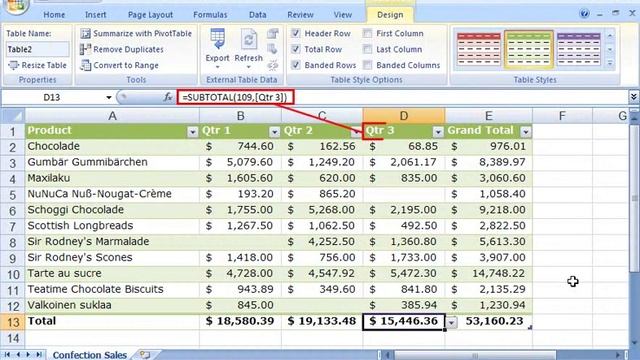The height and width of the screenshot is (360, 640).
Task: Select the Chocolade product cell
Action: click(112, 147)
